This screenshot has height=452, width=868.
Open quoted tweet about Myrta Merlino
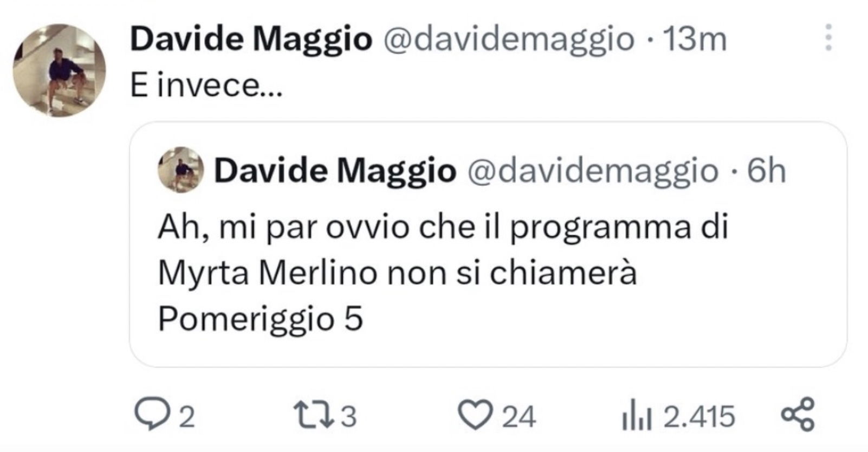coord(488,244)
